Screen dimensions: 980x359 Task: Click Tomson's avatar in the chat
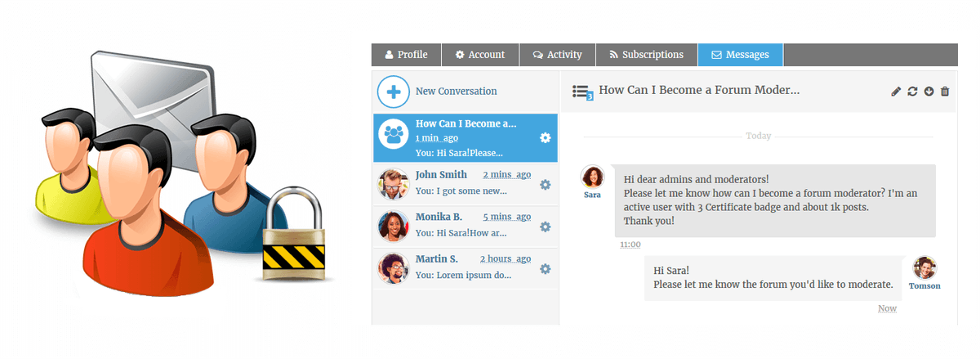coord(924,268)
